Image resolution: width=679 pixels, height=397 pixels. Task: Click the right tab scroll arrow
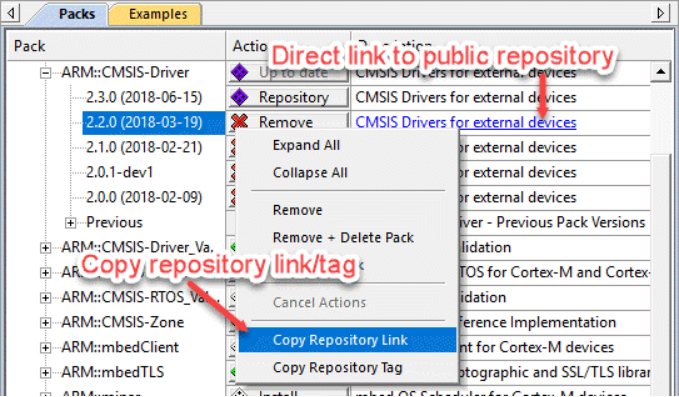tap(661, 13)
